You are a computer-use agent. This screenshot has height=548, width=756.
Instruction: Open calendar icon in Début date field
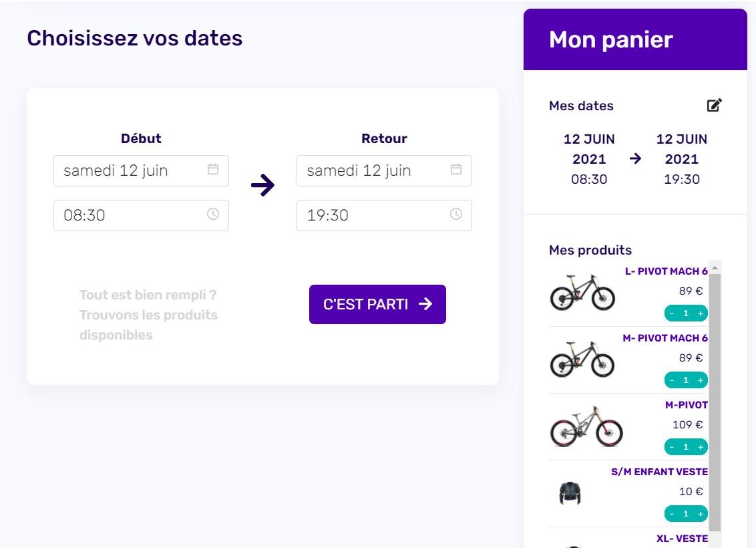[x=213, y=169]
